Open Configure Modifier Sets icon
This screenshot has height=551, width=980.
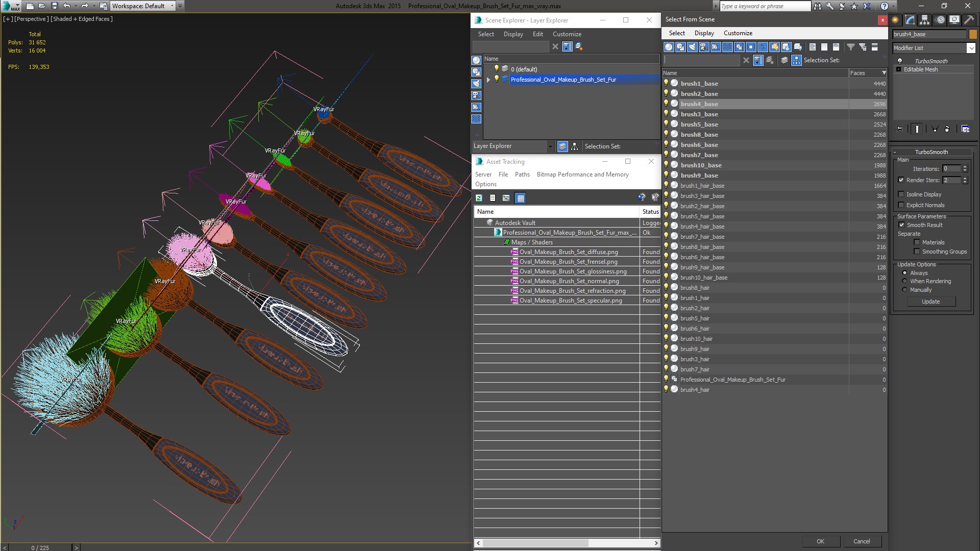point(966,129)
